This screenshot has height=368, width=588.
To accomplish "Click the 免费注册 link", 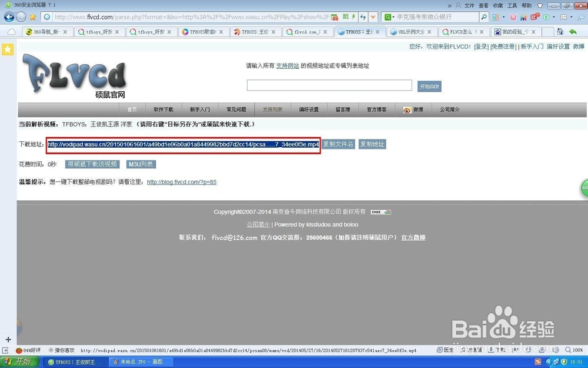I will [x=503, y=47].
